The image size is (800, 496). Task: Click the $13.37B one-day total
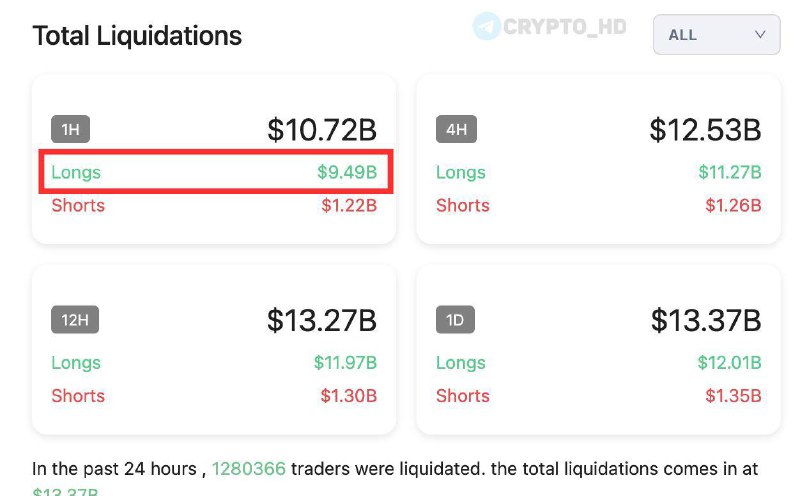click(x=705, y=320)
